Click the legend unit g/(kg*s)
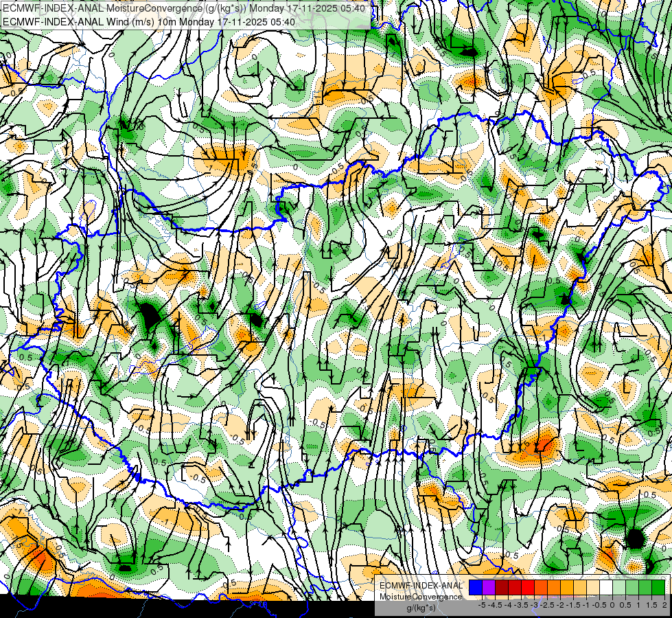Screen dimensions: 672x618 pyautogui.click(x=421, y=608)
